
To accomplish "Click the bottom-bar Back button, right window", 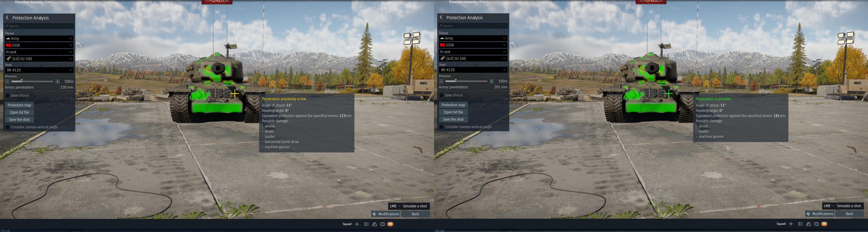I will point(849,213).
